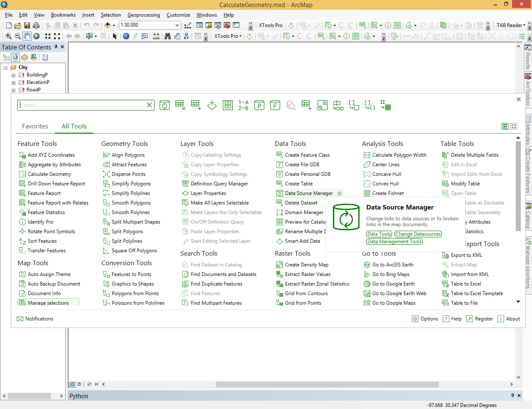Switch to the Favorites tab

pos(35,126)
